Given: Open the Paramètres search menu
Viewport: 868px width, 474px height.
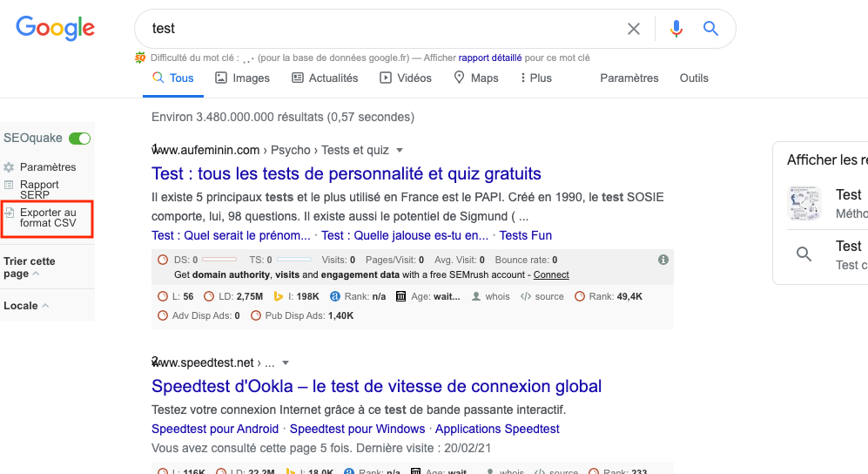Looking at the screenshot, I should tap(629, 78).
